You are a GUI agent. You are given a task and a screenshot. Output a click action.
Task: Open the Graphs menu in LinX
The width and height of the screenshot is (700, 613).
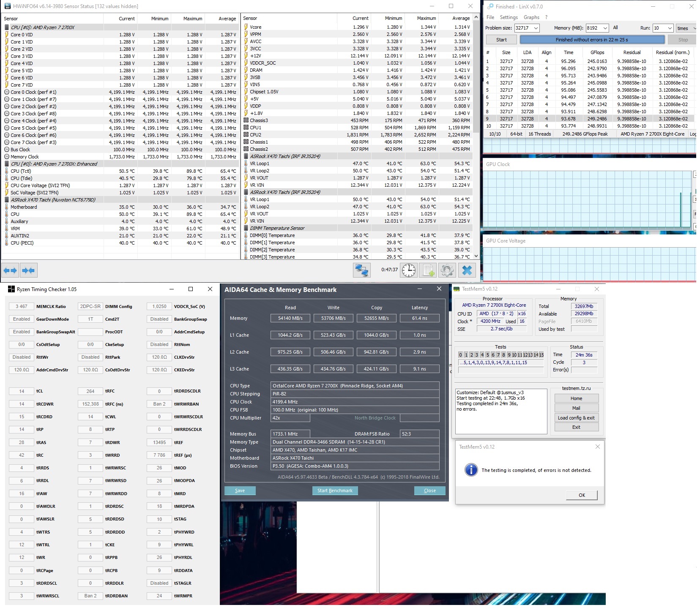click(x=531, y=17)
